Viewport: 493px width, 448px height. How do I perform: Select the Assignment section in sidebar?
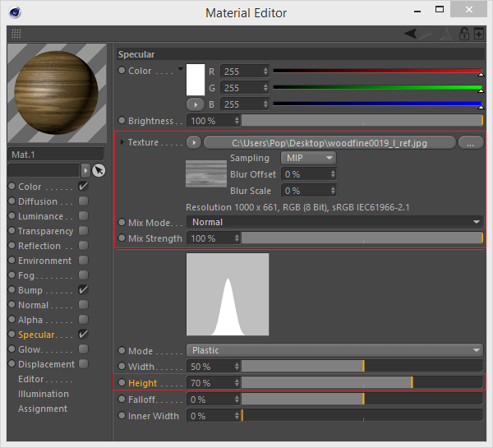[x=43, y=409]
